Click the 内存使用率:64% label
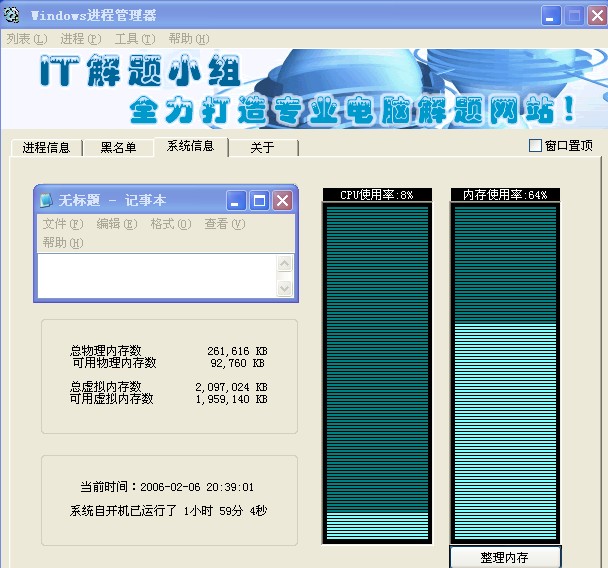The image size is (608, 568). (x=505, y=195)
